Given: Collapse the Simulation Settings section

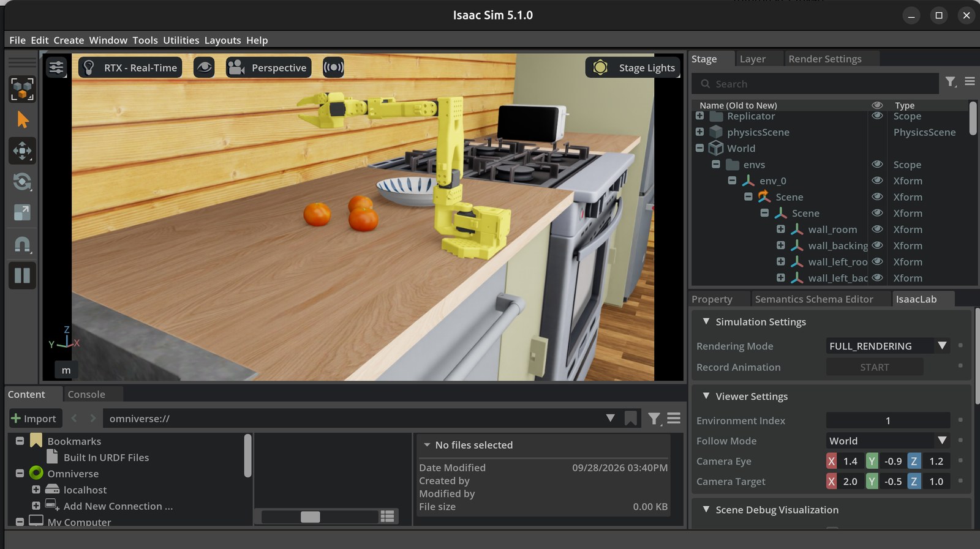Looking at the screenshot, I should [x=706, y=321].
